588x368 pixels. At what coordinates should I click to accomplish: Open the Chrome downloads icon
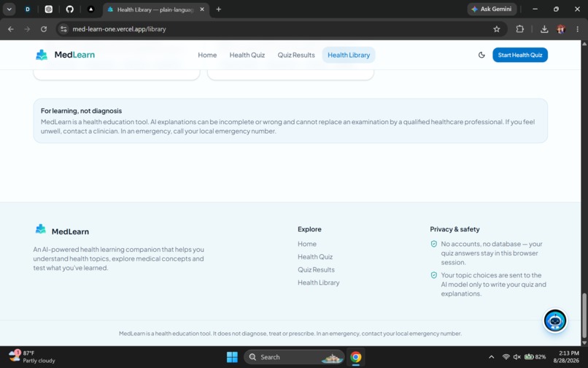point(544,29)
